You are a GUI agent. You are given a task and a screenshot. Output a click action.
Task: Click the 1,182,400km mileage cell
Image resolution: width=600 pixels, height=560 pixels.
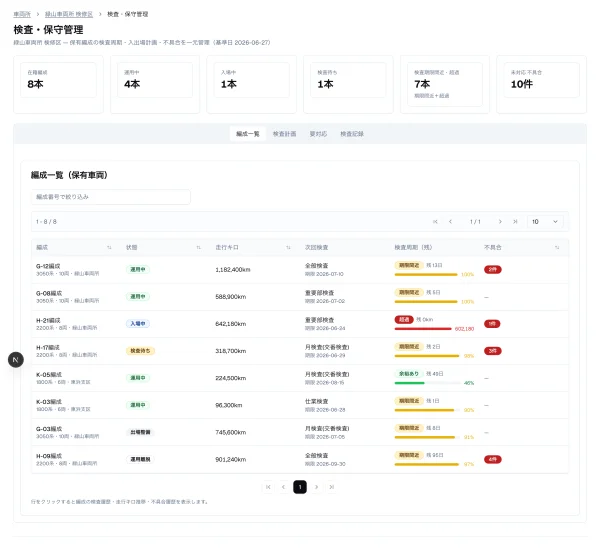coord(233,270)
